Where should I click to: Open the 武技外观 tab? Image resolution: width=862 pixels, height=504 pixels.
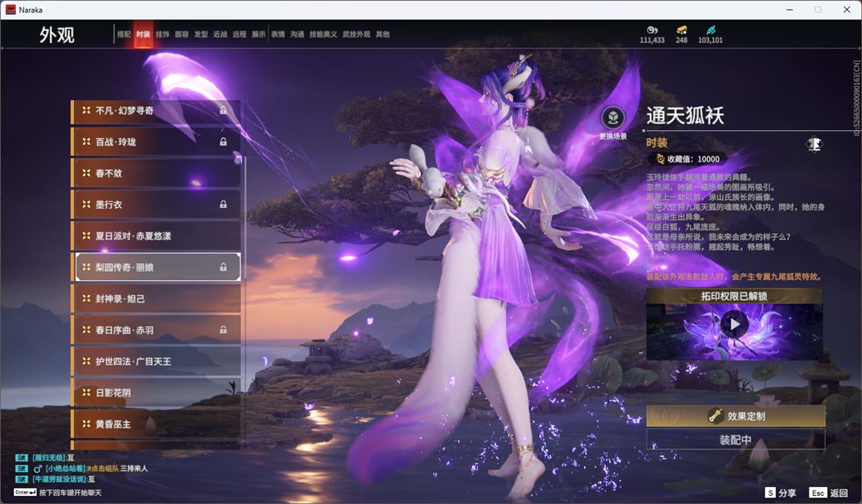[356, 34]
